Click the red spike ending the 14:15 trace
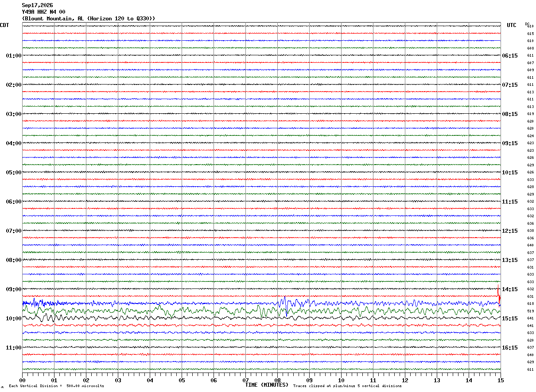The height and width of the screenshot is (392, 536). point(499,296)
